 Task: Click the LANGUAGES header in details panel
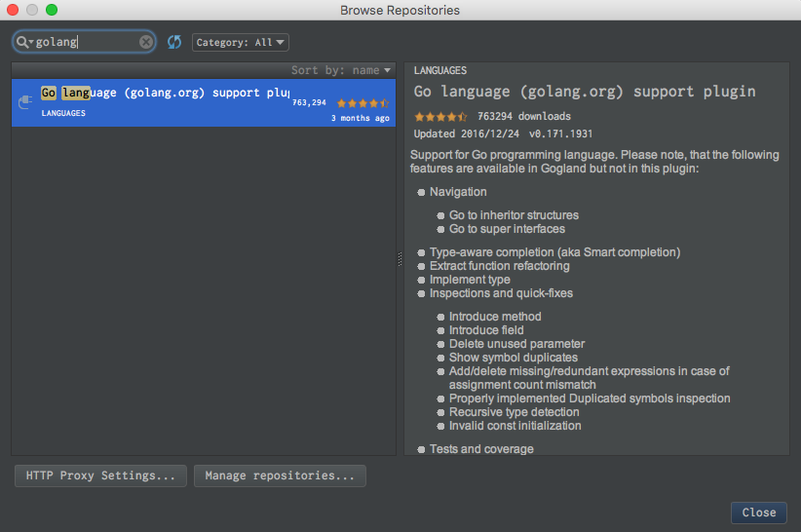coord(439,70)
